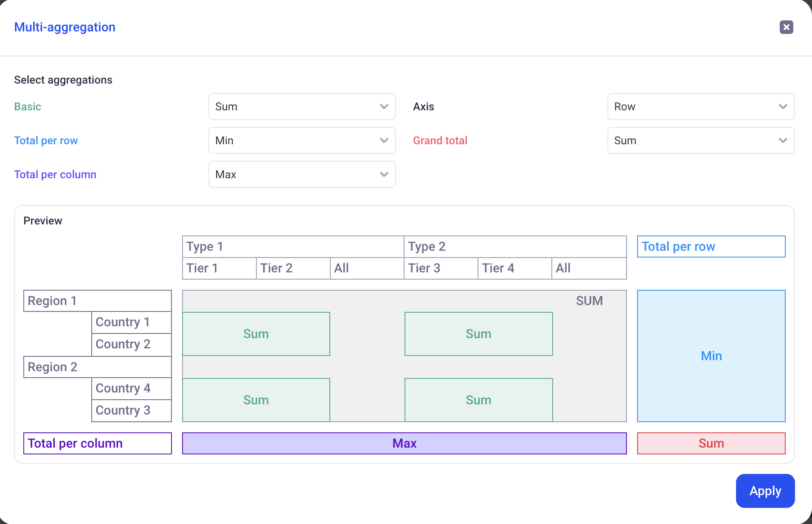Open the Grand total dropdown
The width and height of the screenshot is (812, 524).
700,140
